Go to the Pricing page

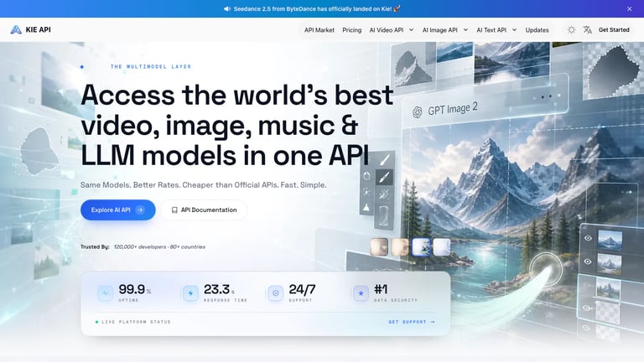352,30
